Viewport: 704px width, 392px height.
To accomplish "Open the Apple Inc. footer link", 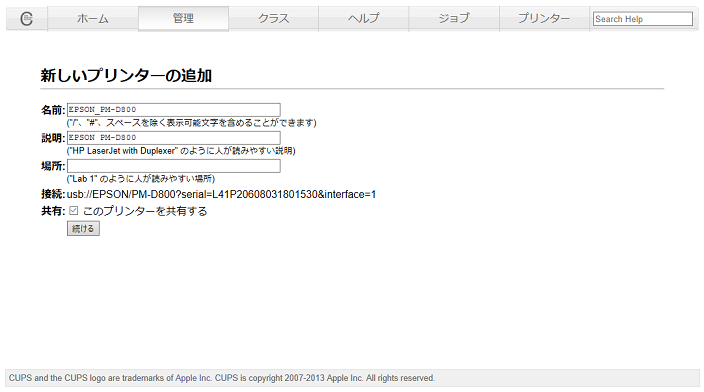I will click(193, 378).
